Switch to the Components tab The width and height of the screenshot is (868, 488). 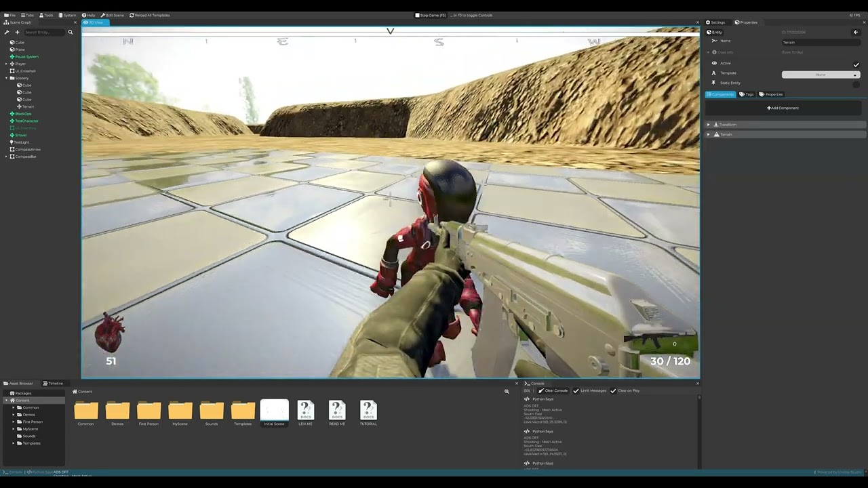click(720, 94)
